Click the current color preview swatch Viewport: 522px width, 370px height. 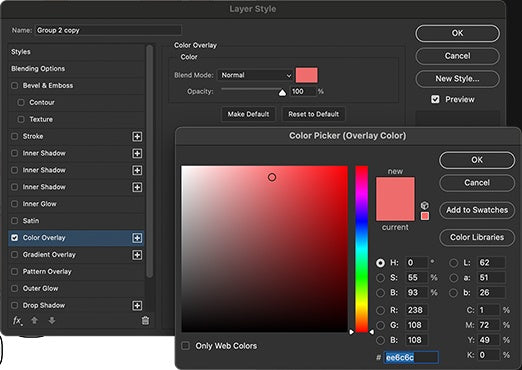tap(395, 210)
